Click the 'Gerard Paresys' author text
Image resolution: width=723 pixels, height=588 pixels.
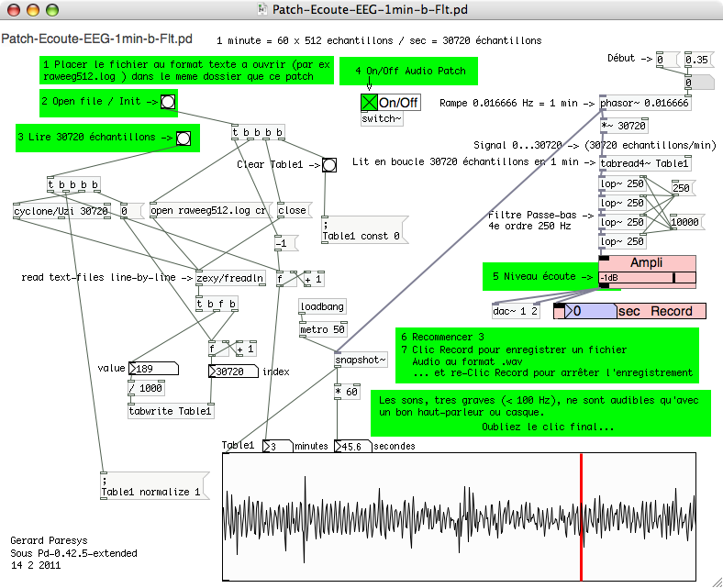(x=49, y=540)
